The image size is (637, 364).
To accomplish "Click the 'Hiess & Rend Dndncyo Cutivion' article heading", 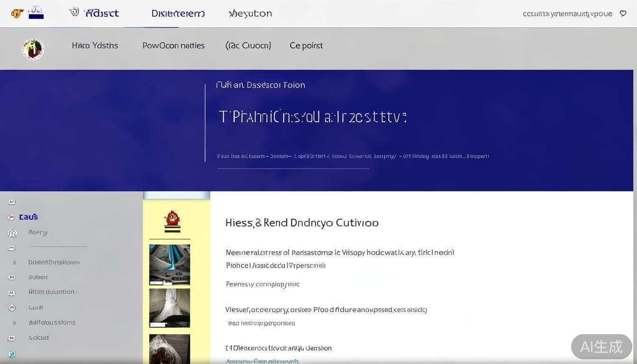I will pos(301,223).
